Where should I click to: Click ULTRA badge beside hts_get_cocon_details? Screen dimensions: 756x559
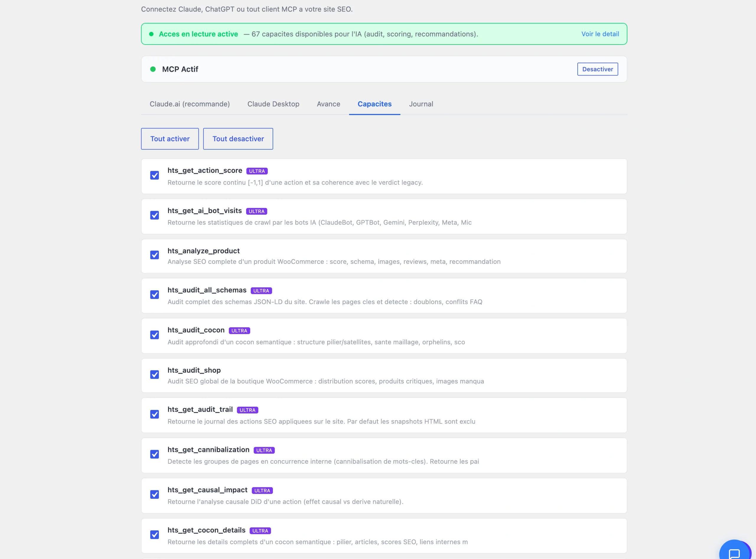click(x=260, y=531)
